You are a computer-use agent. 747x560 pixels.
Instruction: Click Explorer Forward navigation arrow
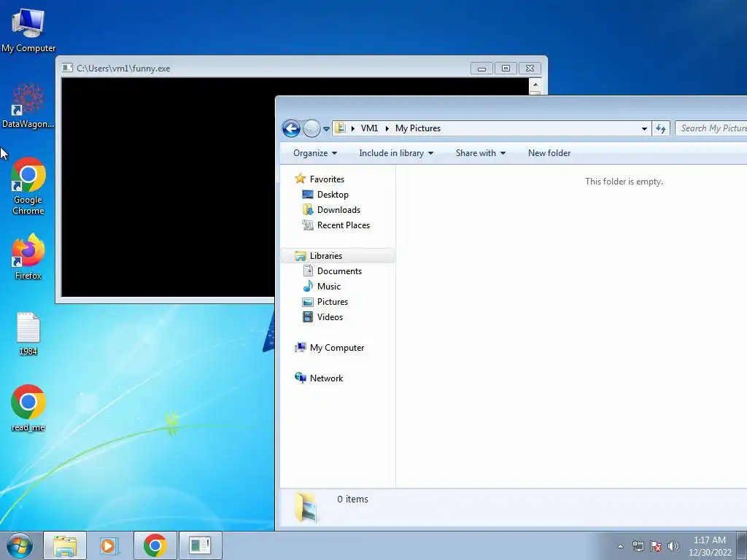coord(311,128)
